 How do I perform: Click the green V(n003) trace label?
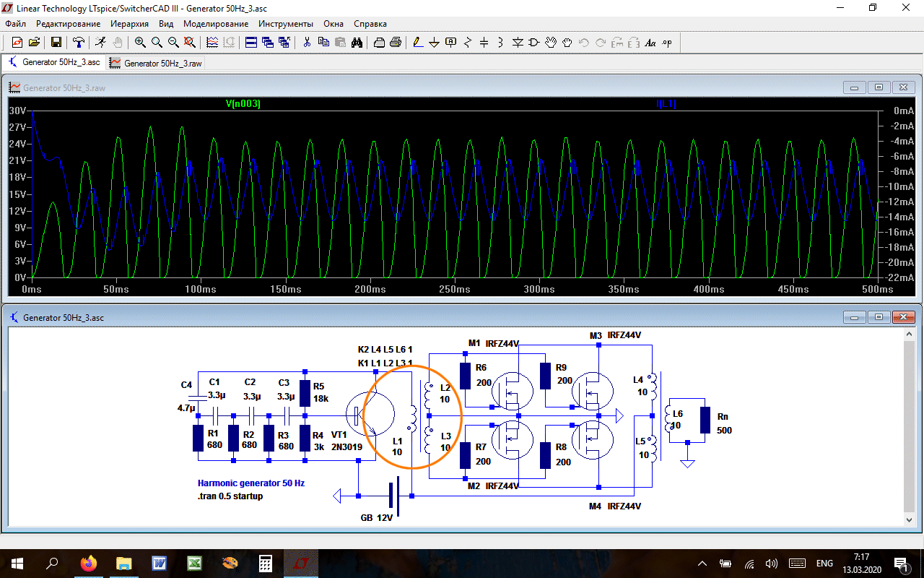(243, 104)
